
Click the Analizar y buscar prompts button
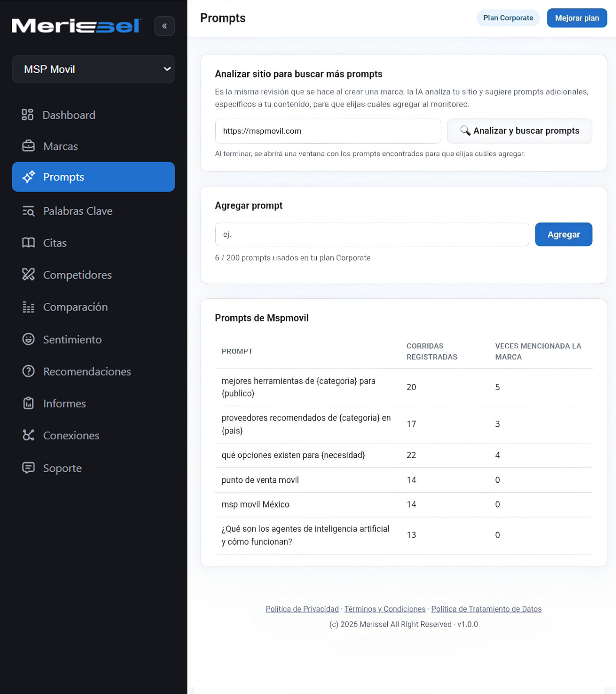click(x=519, y=131)
